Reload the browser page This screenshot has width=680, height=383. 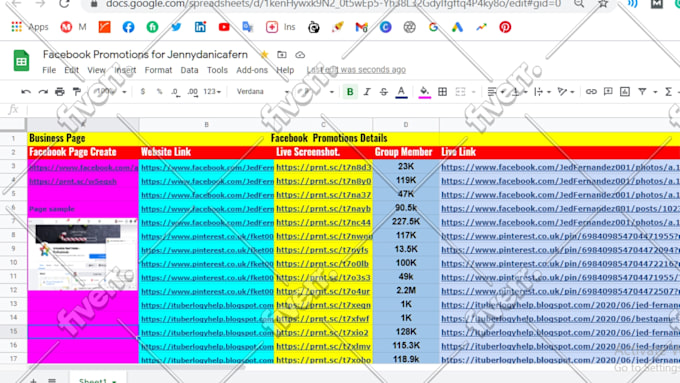coord(64,4)
